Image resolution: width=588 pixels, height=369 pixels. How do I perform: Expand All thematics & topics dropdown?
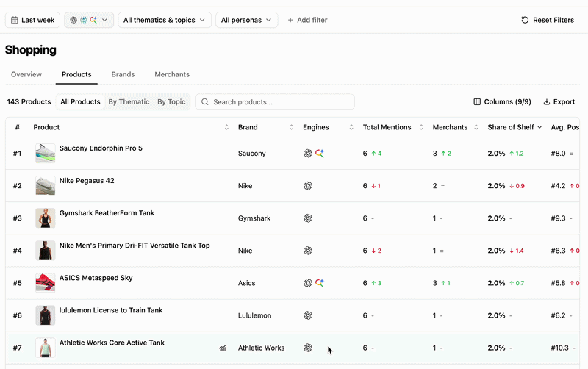pos(165,20)
